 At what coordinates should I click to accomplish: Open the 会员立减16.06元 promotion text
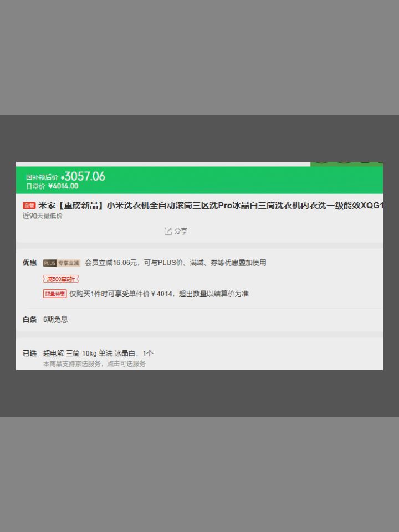click(x=176, y=263)
